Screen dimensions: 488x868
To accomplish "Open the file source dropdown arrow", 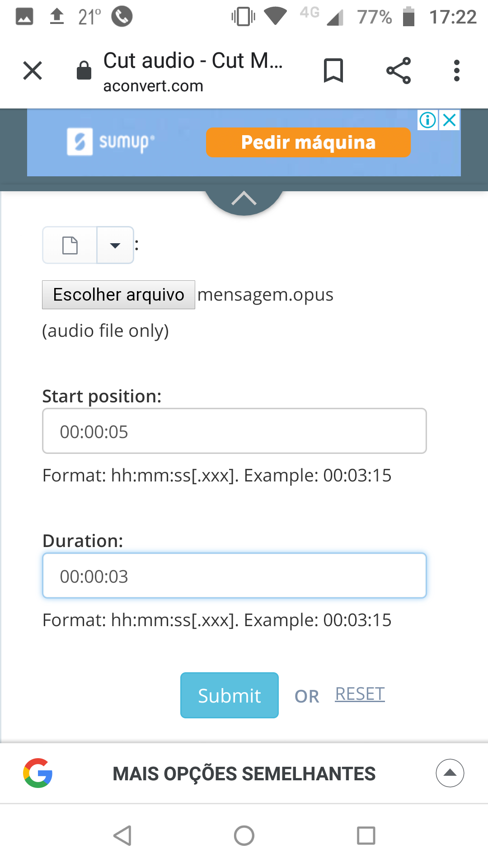I will (x=115, y=245).
